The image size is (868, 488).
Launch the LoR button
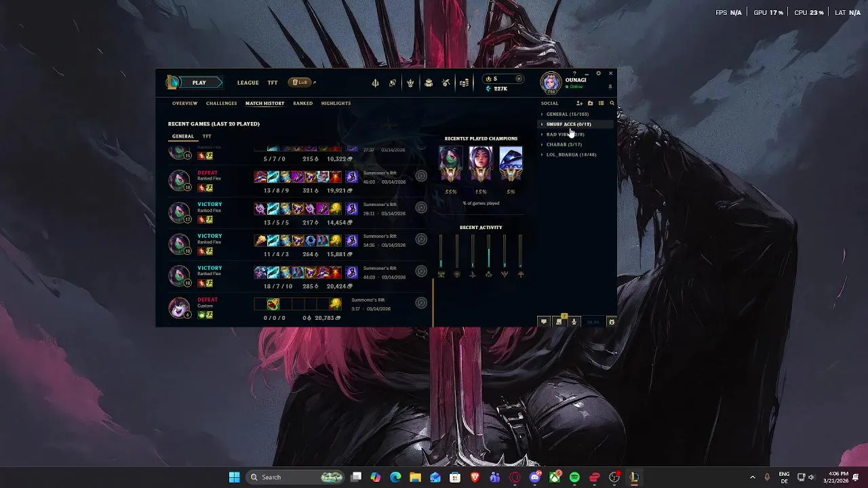(299, 83)
